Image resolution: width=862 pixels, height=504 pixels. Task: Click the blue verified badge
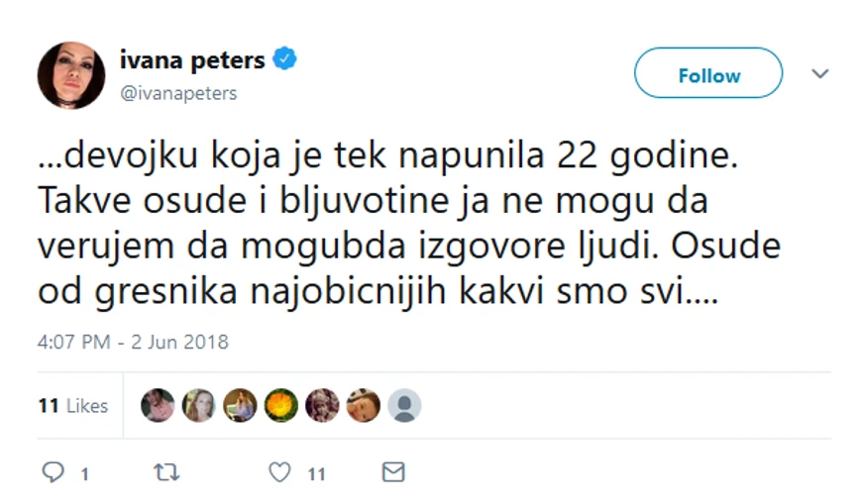point(286,60)
